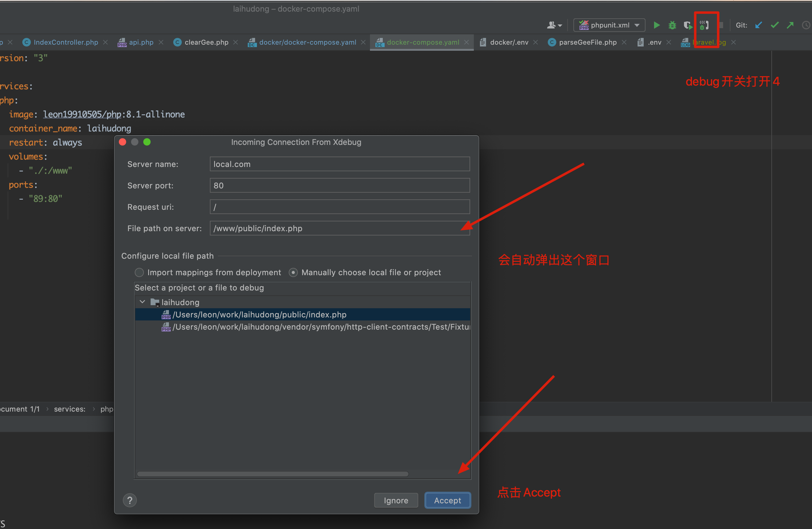Image resolution: width=812 pixels, height=529 pixels.
Task: Close the clearGee.php tab
Action: (236, 42)
